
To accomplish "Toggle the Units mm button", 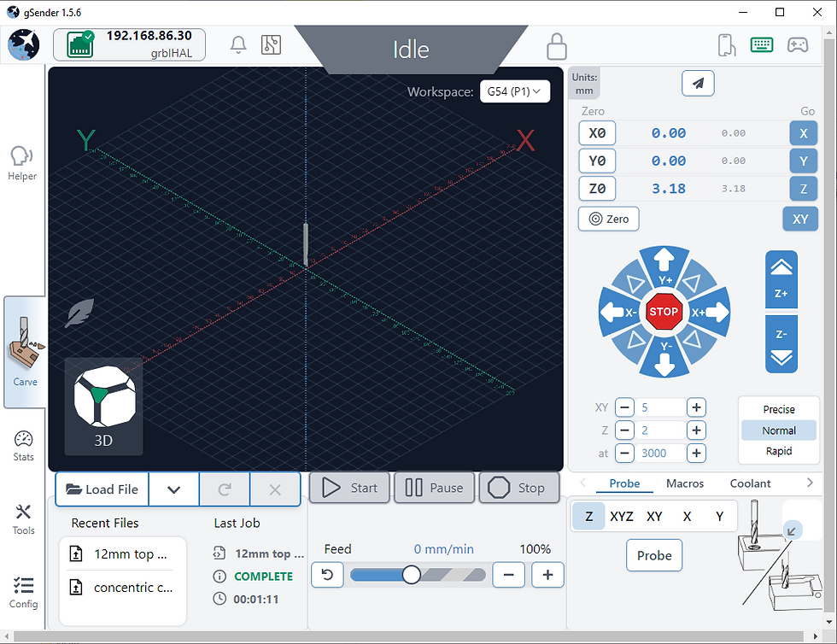I will click(x=584, y=84).
